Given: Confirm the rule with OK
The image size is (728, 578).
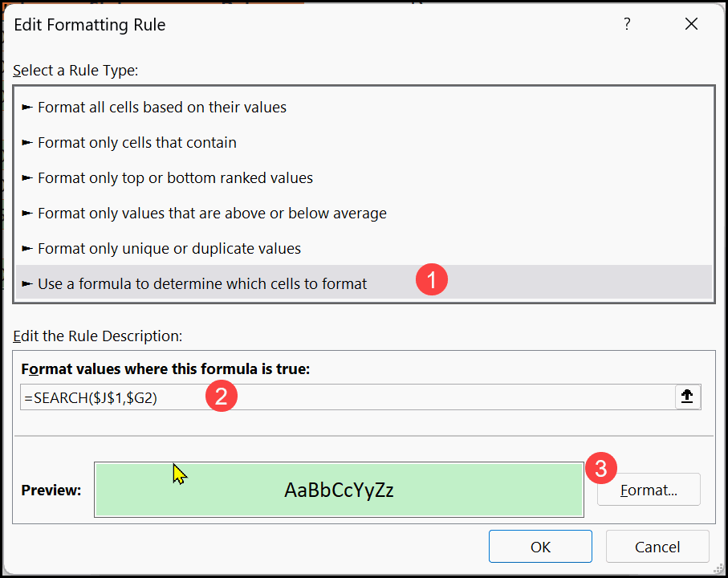Looking at the screenshot, I should [x=540, y=547].
